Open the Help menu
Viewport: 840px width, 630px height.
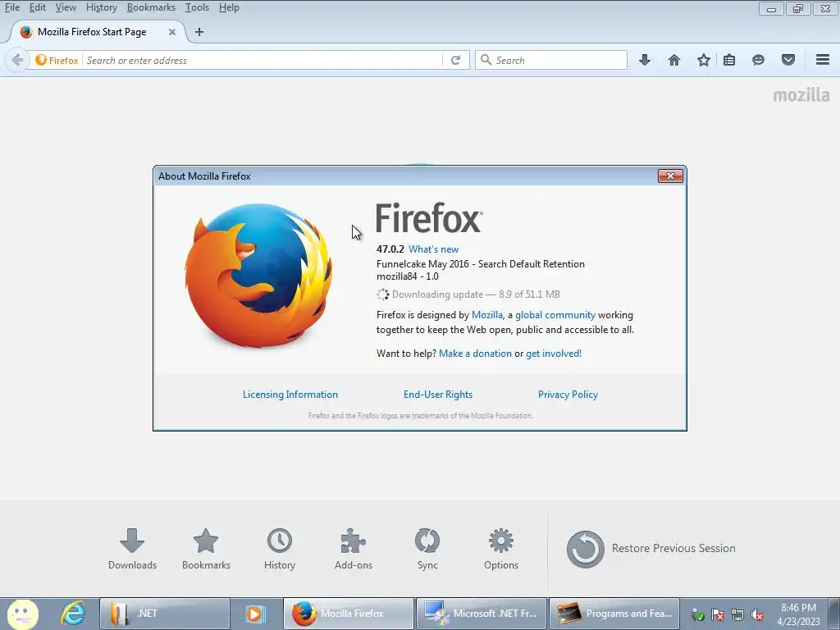point(229,7)
